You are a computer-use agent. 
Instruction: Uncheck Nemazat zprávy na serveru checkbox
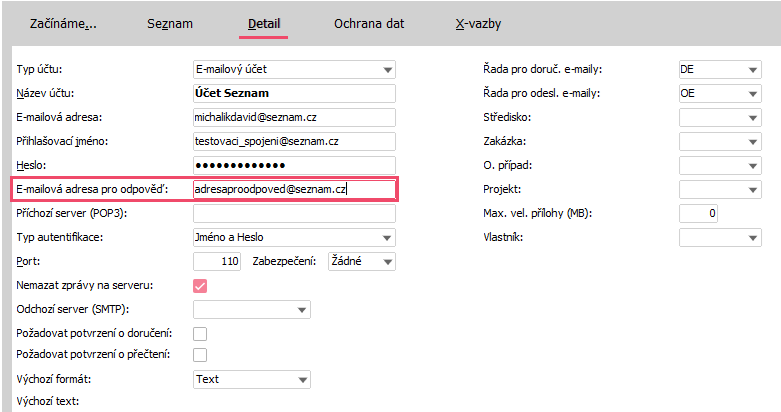[x=200, y=286]
